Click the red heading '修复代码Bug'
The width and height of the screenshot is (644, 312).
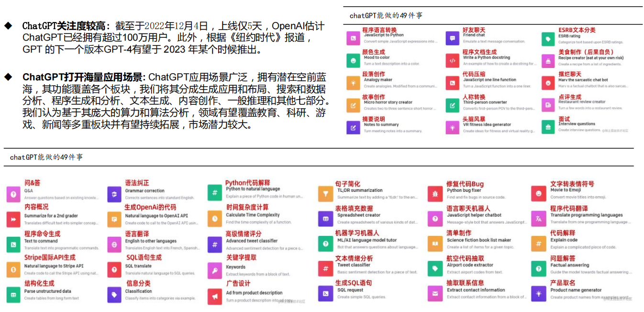pyautogui.click(x=465, y=184)
